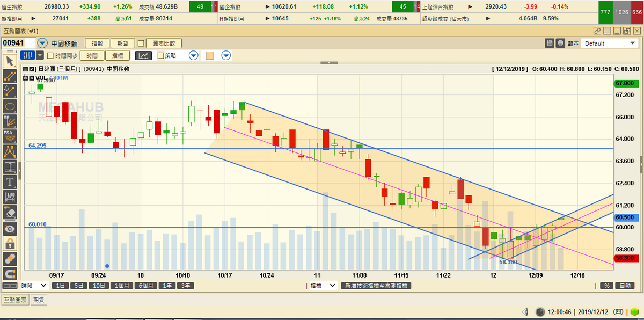Switch to the 期貨 bottom tab
The width and height of the screenshot is (644, 320).
click(39, 300)
